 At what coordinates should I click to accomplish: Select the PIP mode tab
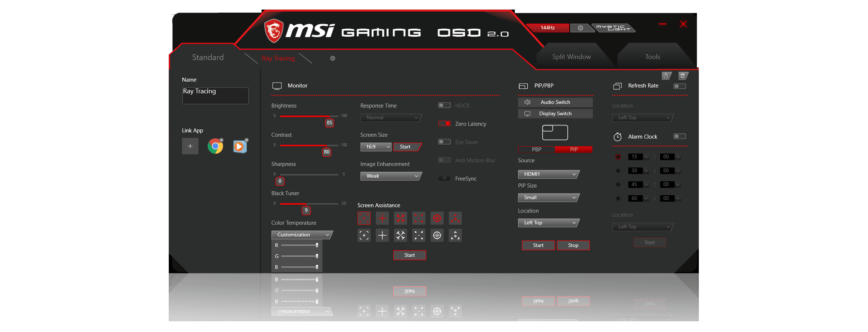click(x=573, y=149)
